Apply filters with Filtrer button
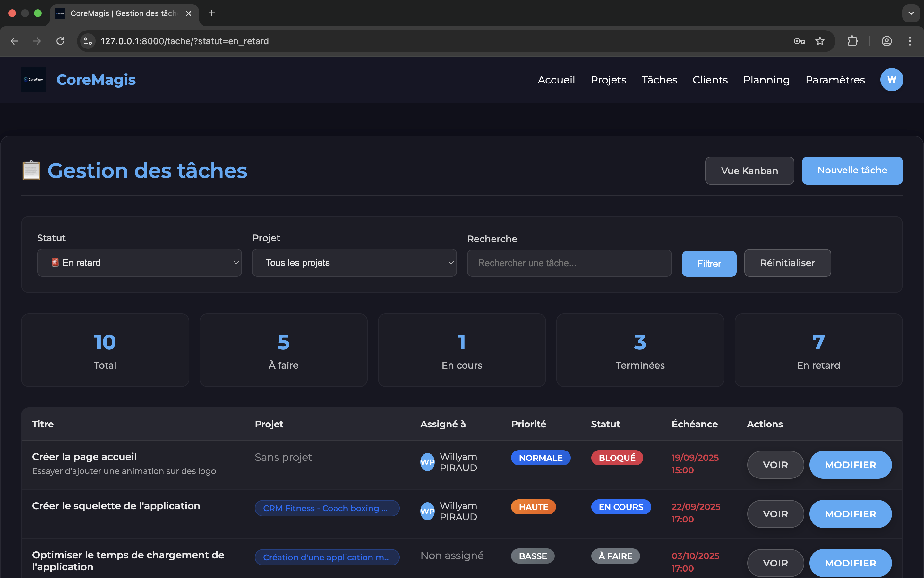Image resolution: width=924 pixels, height=578 pixels. (x=709, y=263)
